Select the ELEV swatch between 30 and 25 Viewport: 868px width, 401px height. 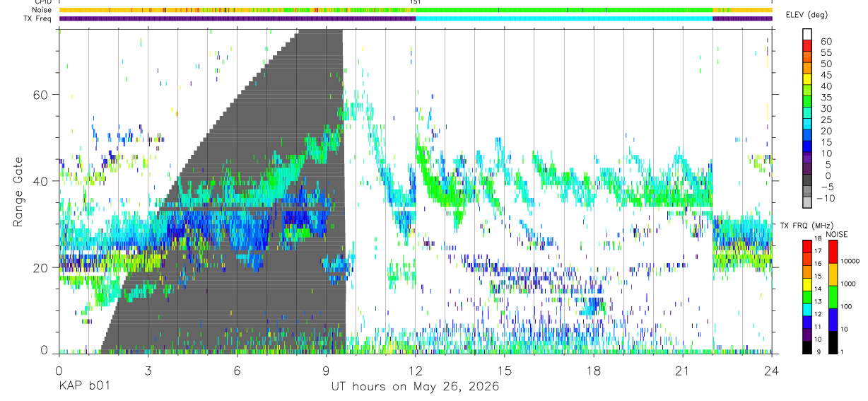pos(807,112)
